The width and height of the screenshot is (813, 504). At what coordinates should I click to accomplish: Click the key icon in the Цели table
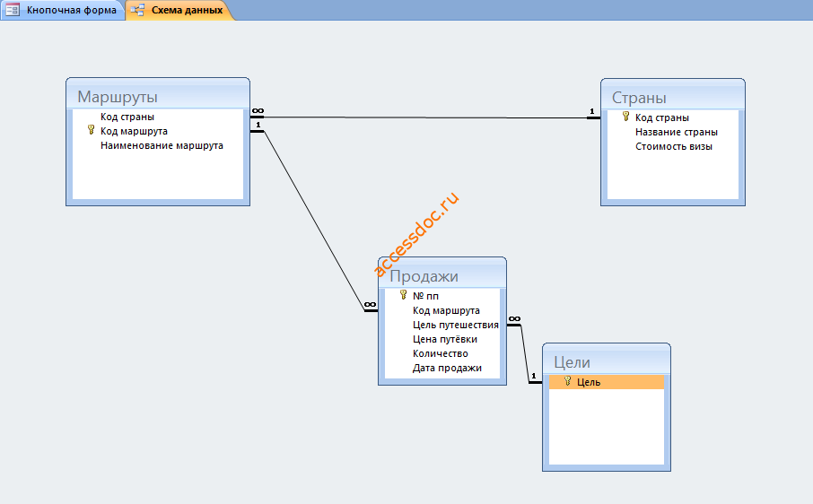click(x=568, y=381)
